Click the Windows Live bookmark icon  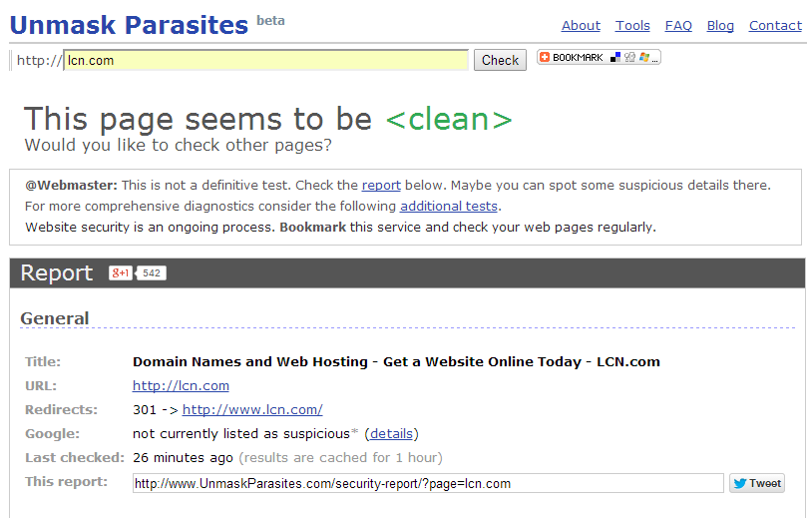(x=644, y=57)
